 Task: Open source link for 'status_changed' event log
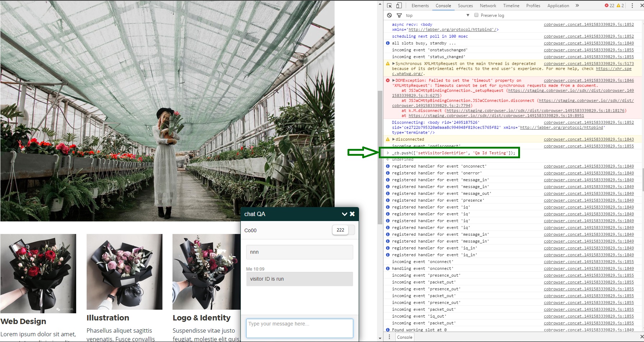[589, 57]
